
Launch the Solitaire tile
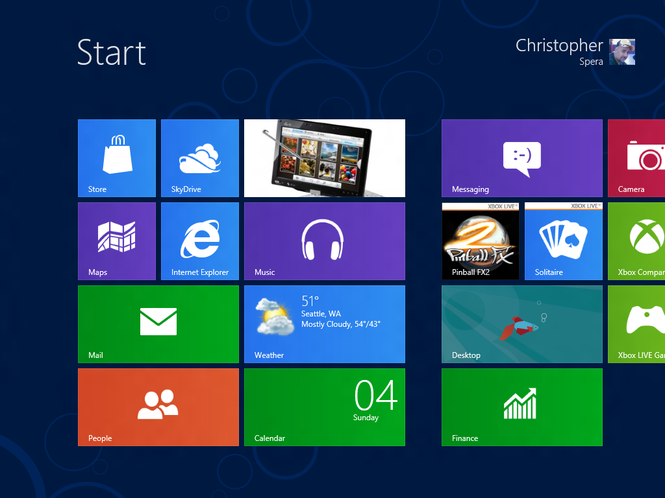(564, 241)
